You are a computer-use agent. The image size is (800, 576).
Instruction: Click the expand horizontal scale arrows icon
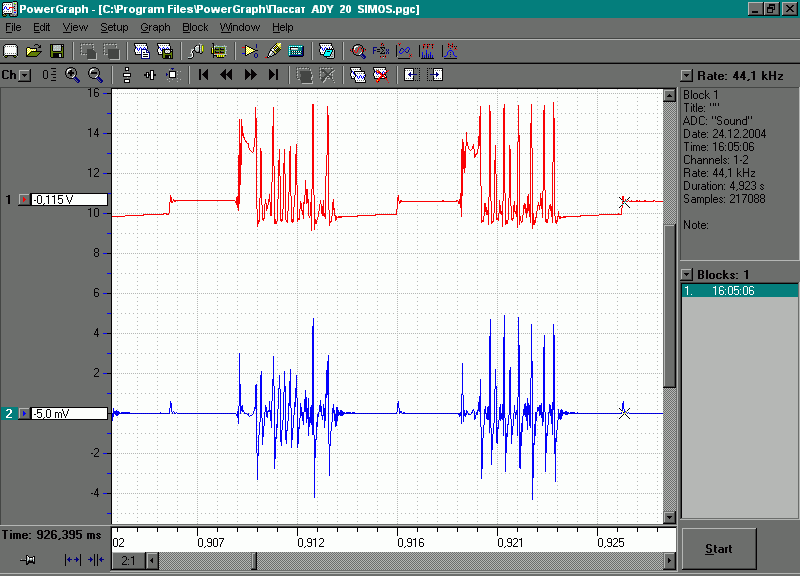(x=72, y=560)
